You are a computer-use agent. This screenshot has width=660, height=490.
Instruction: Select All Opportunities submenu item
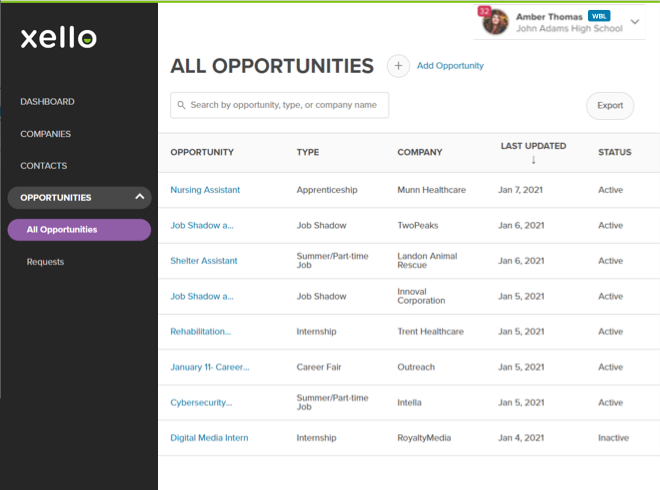coord(62,230)
